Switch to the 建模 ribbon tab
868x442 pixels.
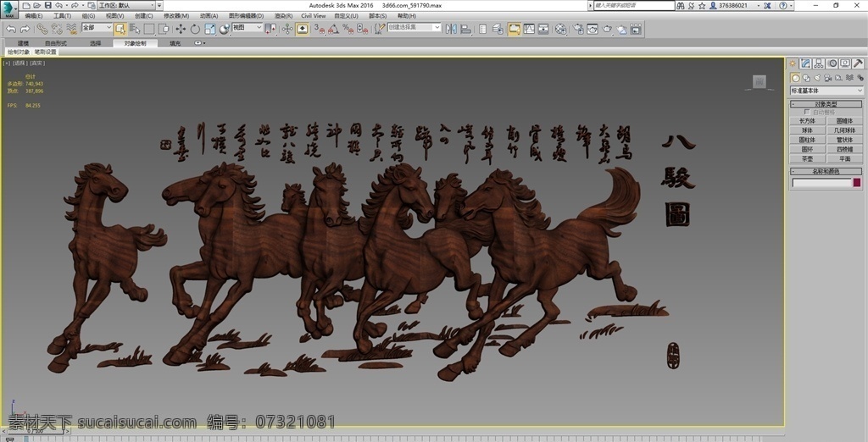point(23,43)
